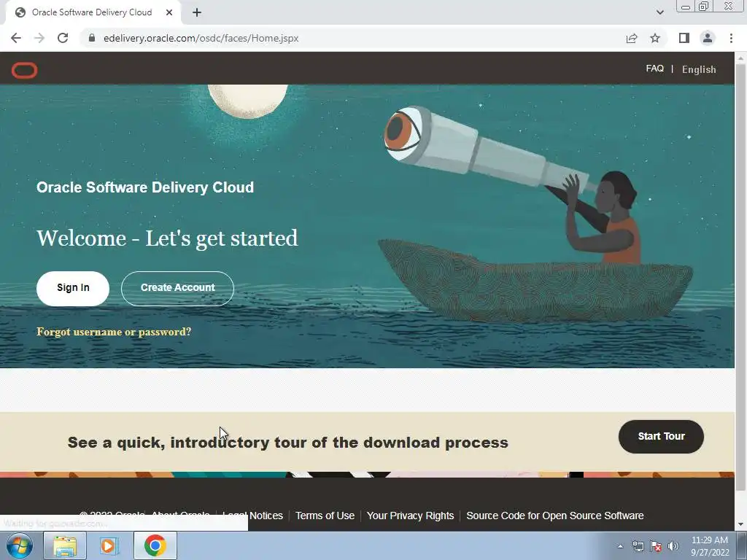Open the Chrome three-dot menu

click(x=731, y=38)
